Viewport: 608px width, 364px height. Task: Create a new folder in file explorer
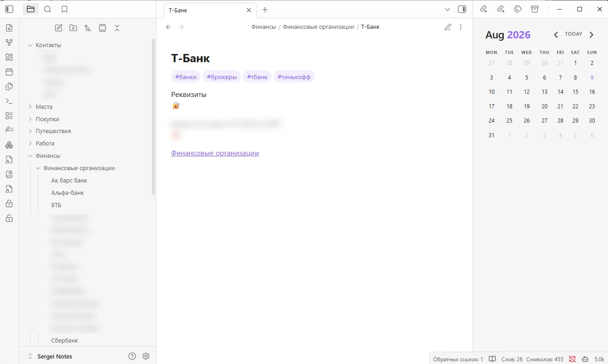click(x=73, y=28)
